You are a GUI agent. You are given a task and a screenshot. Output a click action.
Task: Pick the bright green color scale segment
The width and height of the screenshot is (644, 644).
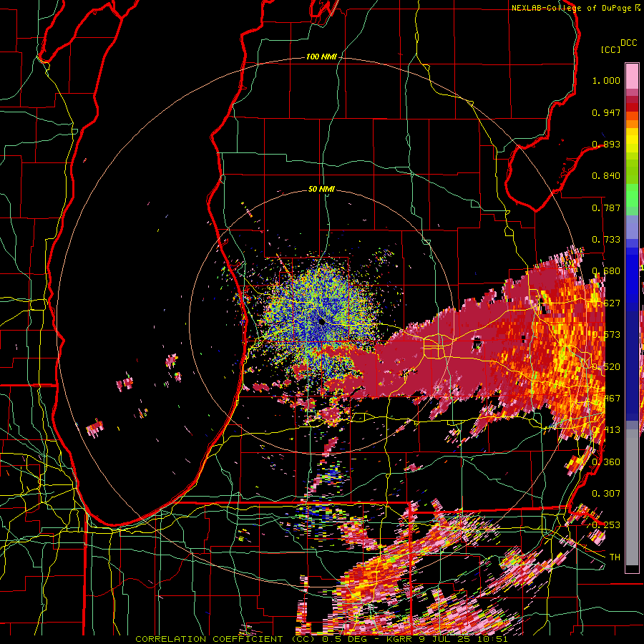tap(632, 195)
